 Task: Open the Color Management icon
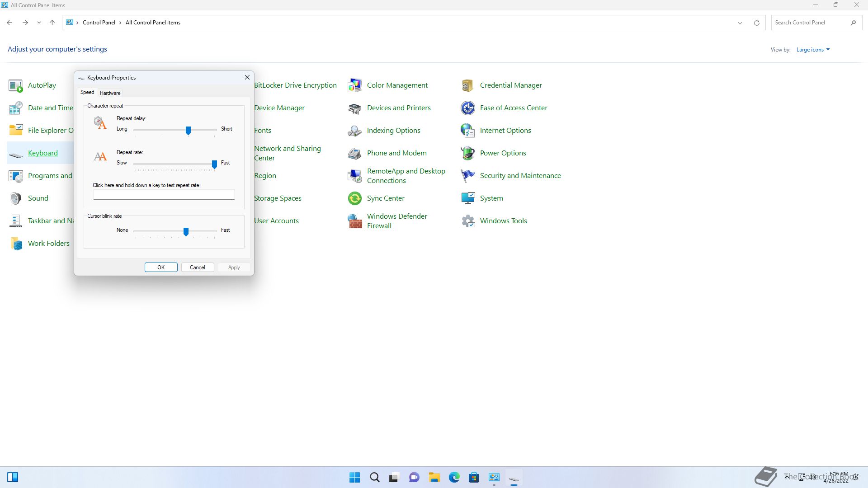pyautogui.click(x=355, y=85)
